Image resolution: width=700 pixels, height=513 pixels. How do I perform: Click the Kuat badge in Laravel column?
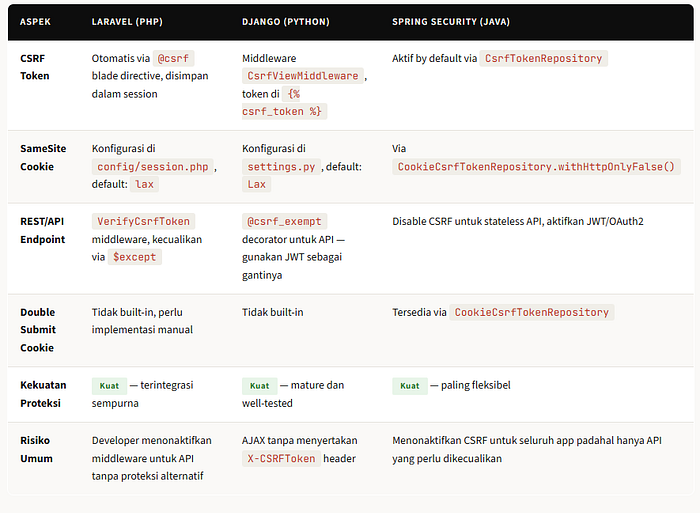[109, 386]
